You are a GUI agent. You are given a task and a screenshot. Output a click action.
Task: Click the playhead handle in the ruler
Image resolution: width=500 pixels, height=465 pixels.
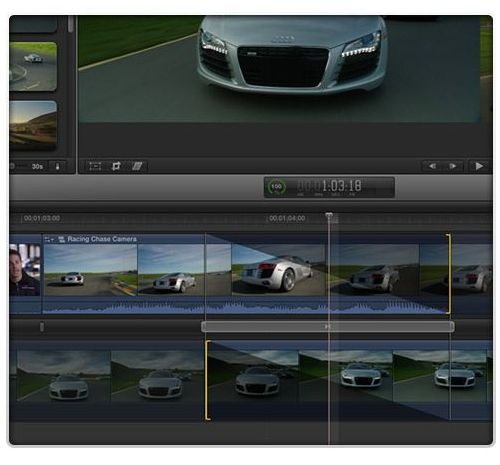pyautogui.click(x=329, y=215)
